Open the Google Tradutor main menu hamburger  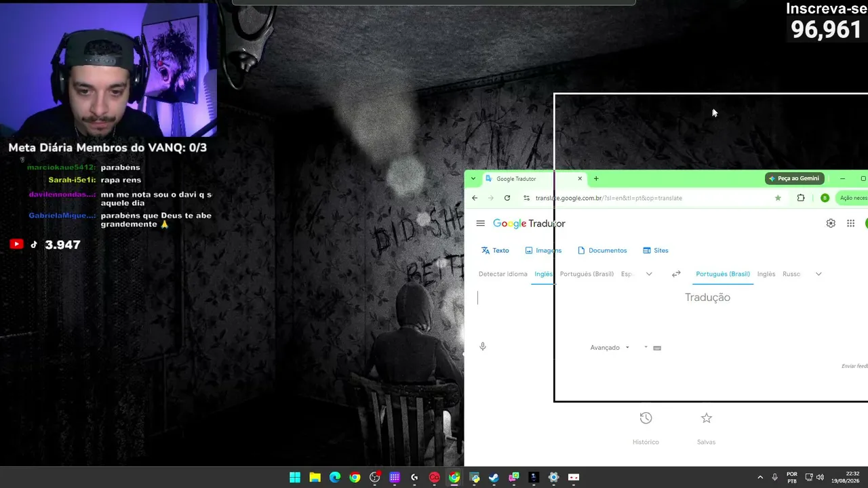click(x=480, y=224)
